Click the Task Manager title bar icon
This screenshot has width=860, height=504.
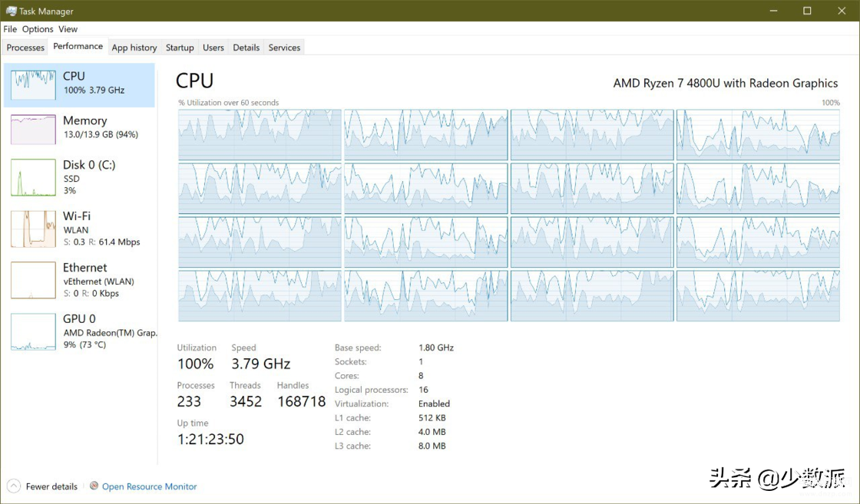(x=11, y=11)
